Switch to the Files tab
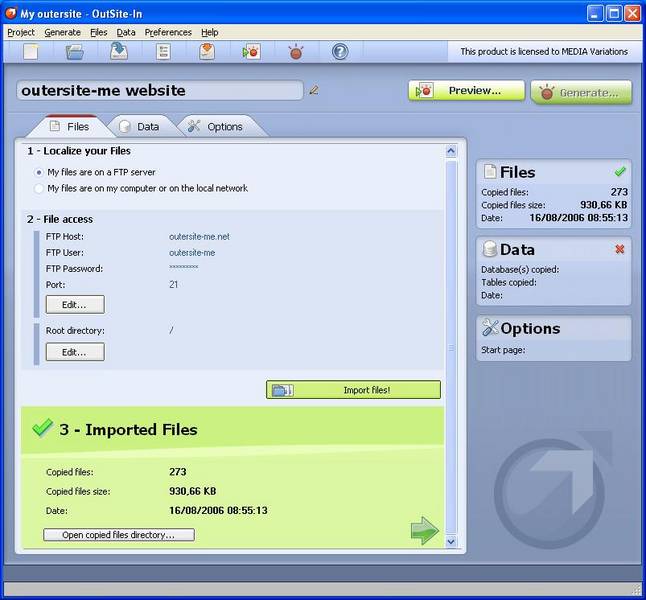646x600 pixels. [69, 127]
